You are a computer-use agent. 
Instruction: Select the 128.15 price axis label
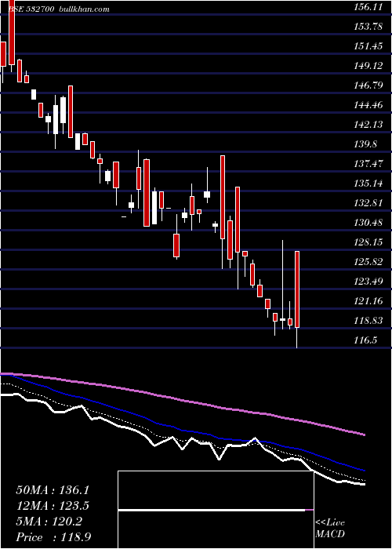(368, 242)
